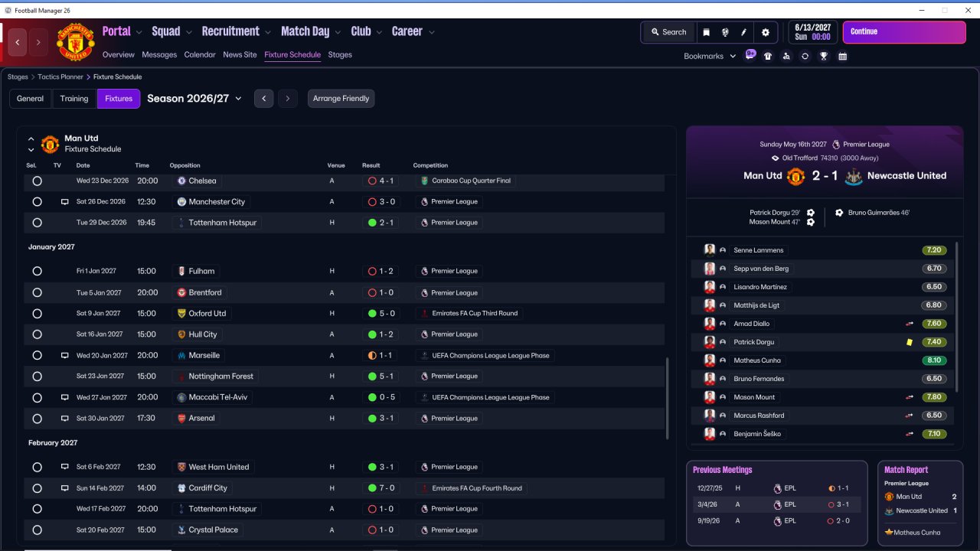Click the Search button
980x551 pixels.
pos(668,32)
